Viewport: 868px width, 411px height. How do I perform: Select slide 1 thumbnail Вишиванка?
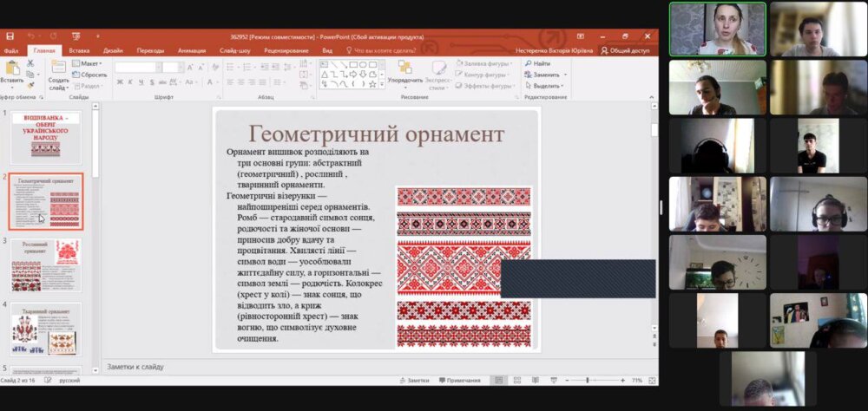tap(46, 137)
